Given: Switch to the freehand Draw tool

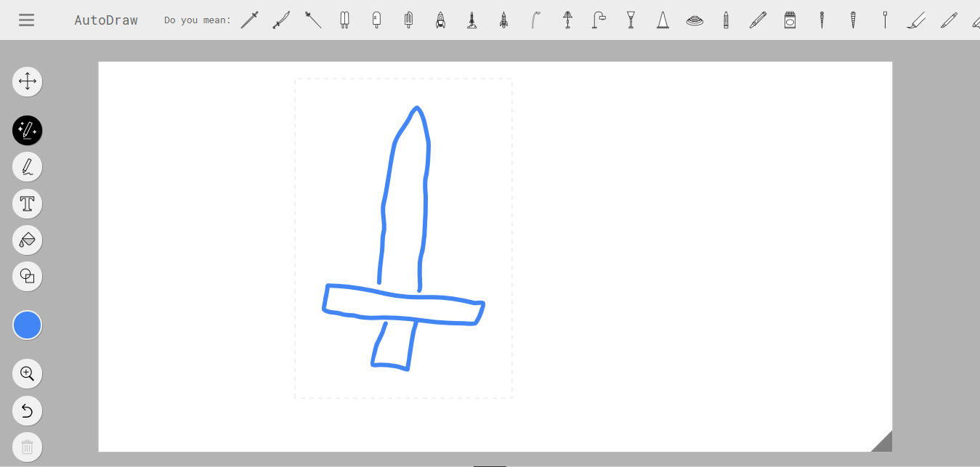Looking at the screenshot, I should 27,167.
